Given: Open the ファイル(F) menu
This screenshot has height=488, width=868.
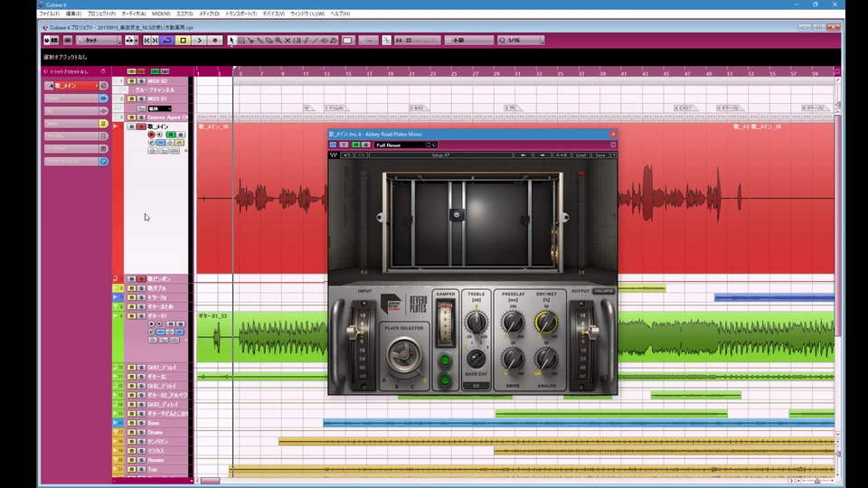Looking at the screenshot, I should point(49,14).
